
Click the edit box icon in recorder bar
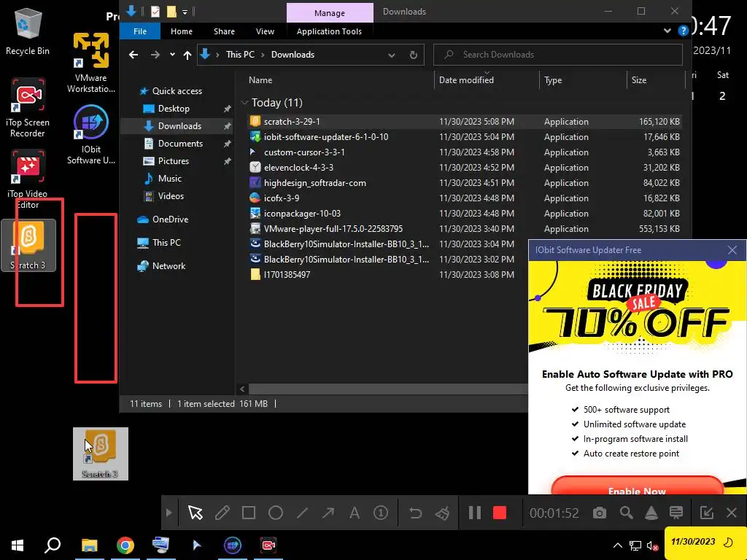706,513
